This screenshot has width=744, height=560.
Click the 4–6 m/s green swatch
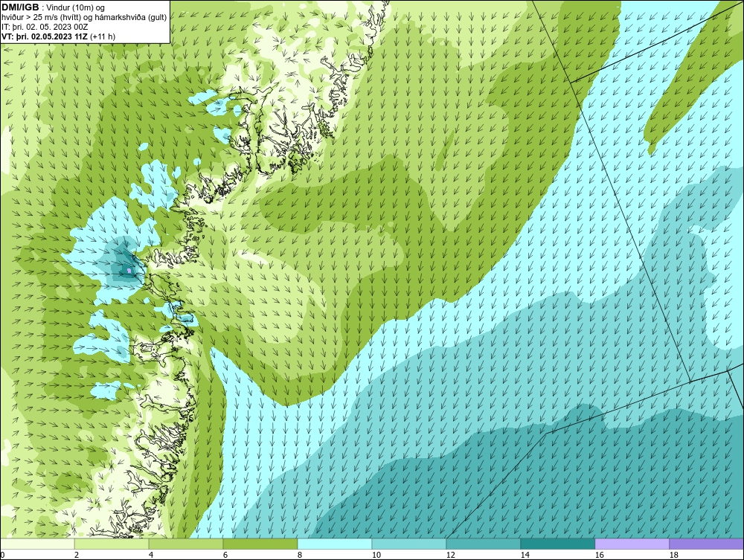tap(186, 544)
